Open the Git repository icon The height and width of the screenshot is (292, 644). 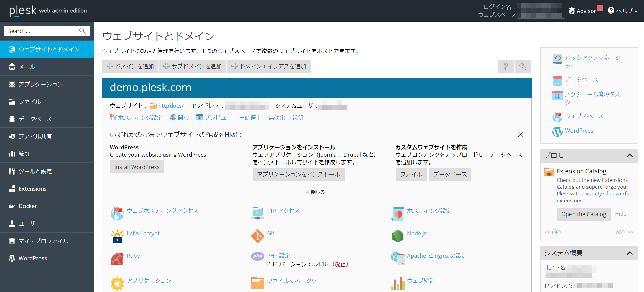[258, 236]
